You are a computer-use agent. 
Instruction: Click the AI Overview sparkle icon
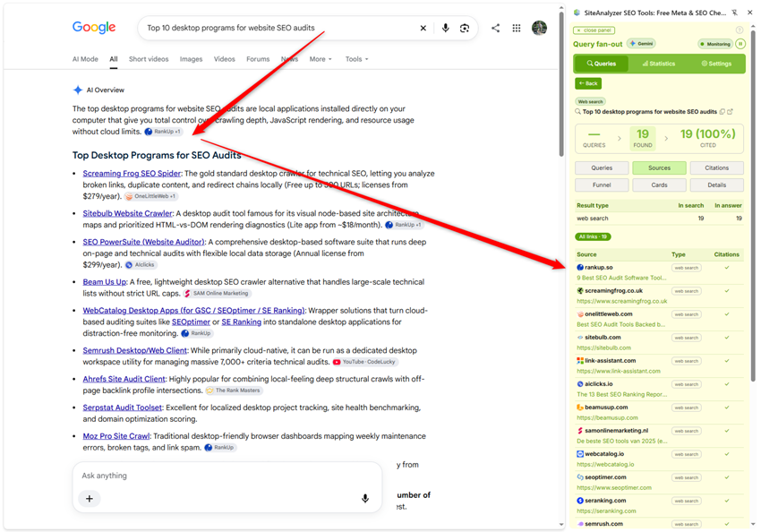pos(78,90)
